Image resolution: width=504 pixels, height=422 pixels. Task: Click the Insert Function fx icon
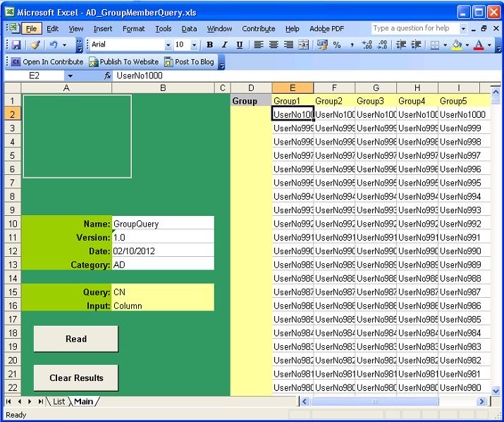point(107,76)
